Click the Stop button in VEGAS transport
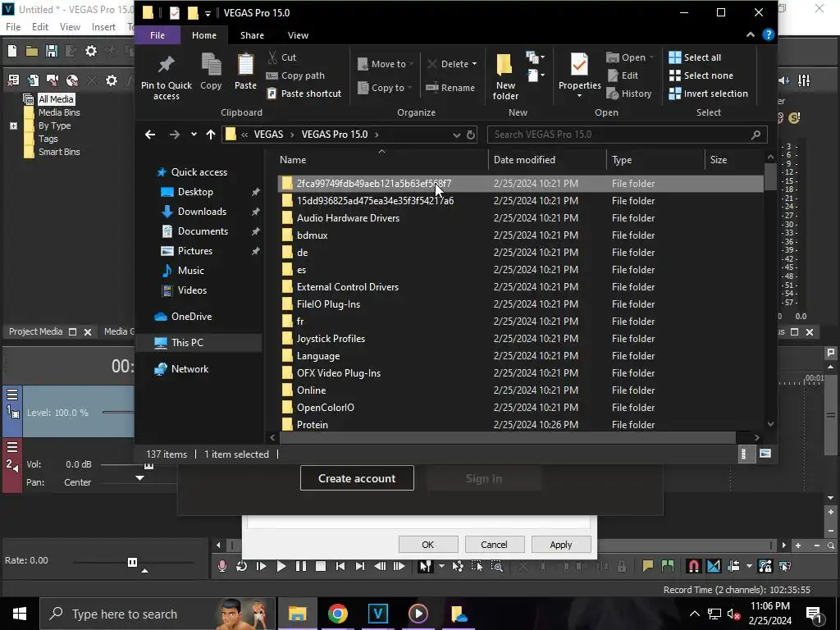840x630 pixels. point(321,566)
